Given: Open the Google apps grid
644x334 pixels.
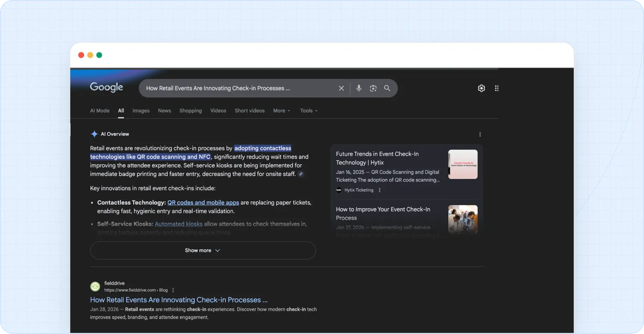Looking at the screenshot, I should (497, 88).
